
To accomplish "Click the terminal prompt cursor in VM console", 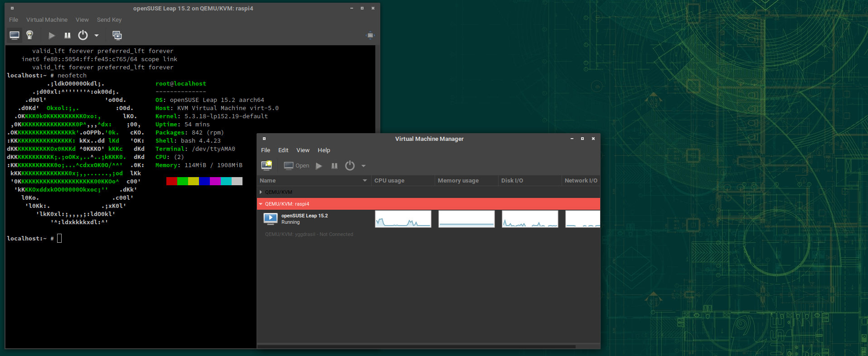I will pyautogui.click(x=59, y=238).
